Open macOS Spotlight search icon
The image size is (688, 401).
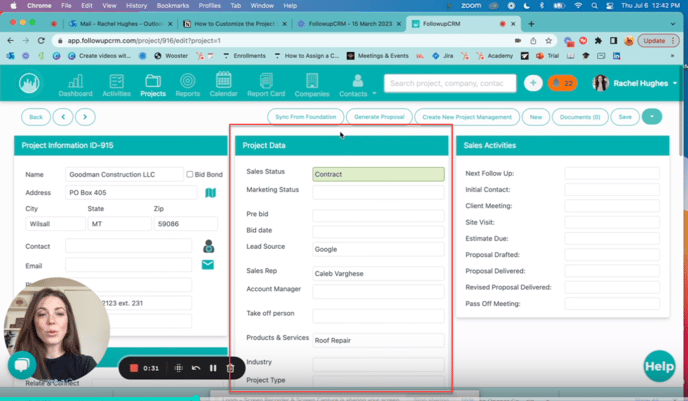pyautogui.click(x=594, y=6)
